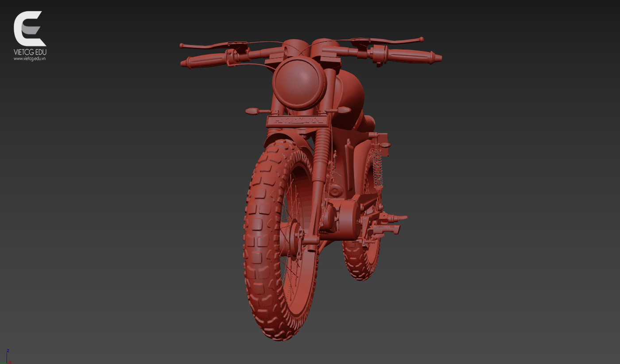Select the turn signal right of the headlight
The width and height of the screenshot is (620, 364).
[343, 110]
